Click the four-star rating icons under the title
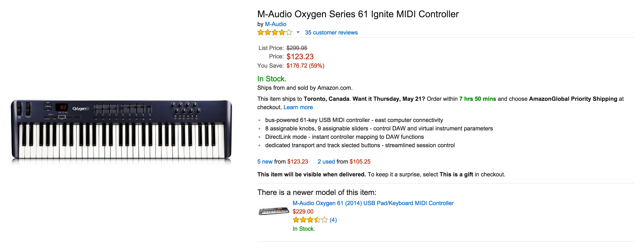This screenshot has height=248, width=644. pyautogui.click(x=274, y=32)
